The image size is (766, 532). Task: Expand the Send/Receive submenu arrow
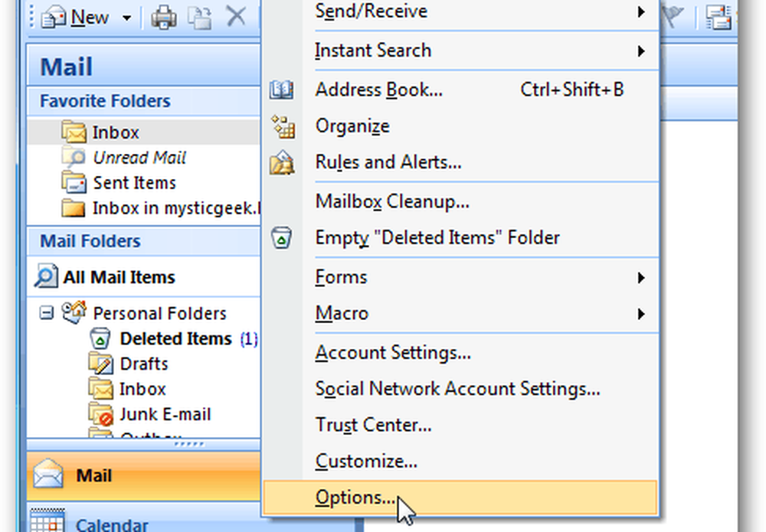tap(641, 11)
